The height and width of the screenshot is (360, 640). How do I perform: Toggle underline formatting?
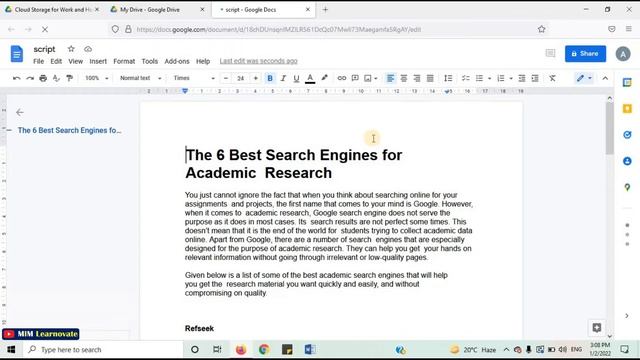tap(296, 78)
